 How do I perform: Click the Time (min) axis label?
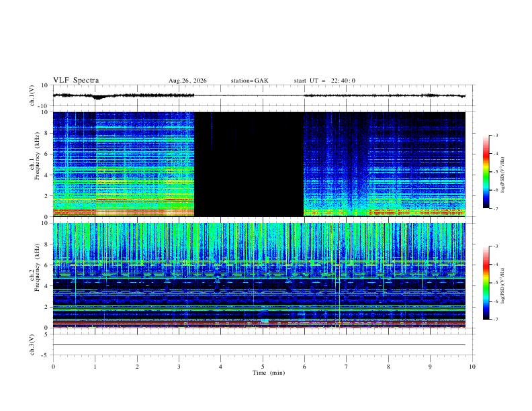[x=269, y=373]
